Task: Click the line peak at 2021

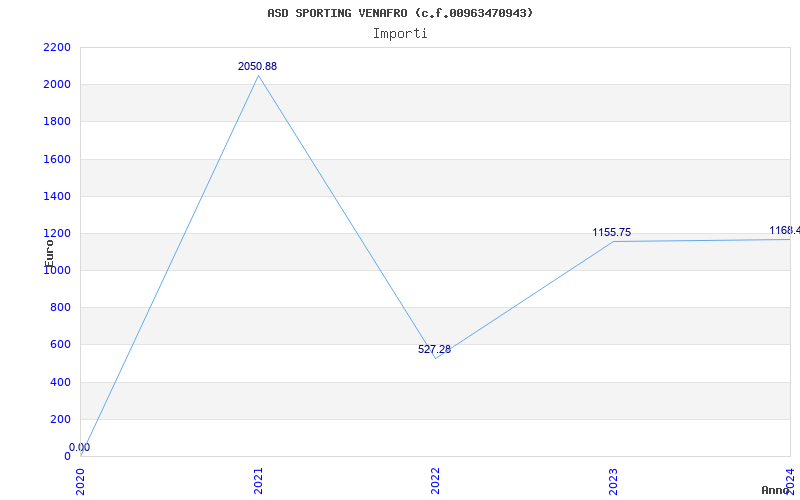Action: click(258, 76)
